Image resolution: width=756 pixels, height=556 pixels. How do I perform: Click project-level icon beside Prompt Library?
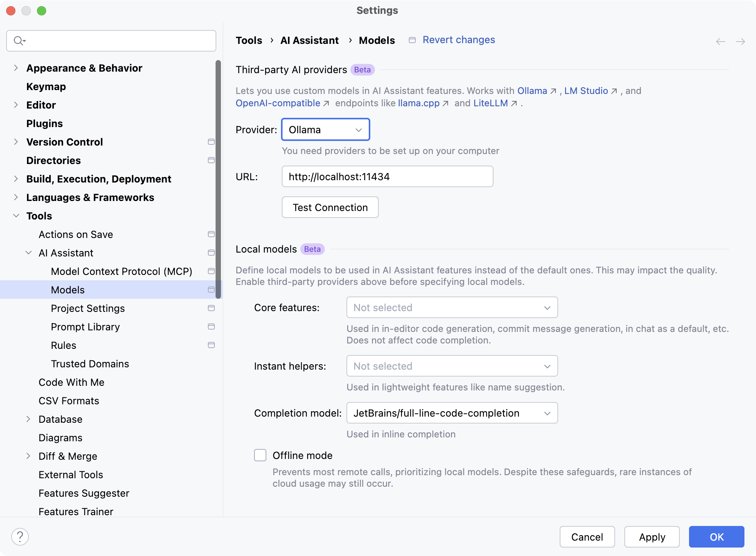pyautogui.click(x=211, y=327)
